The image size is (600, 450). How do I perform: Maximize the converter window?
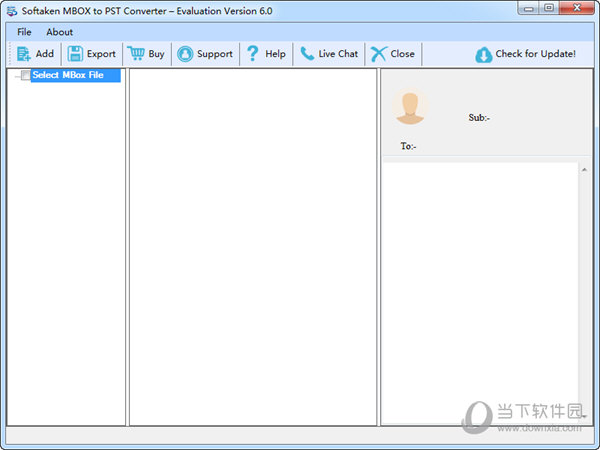pos(549,8)
